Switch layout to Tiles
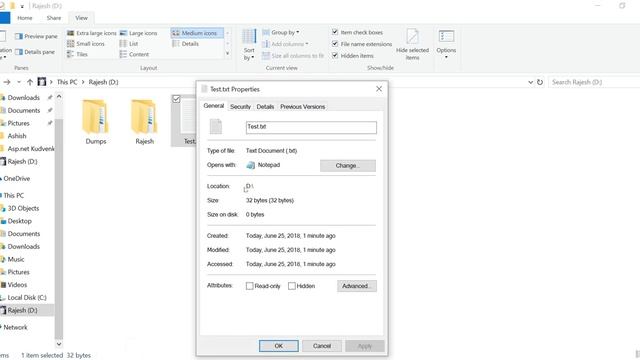Viewport: 640px width, 360px height. (77, 54)
